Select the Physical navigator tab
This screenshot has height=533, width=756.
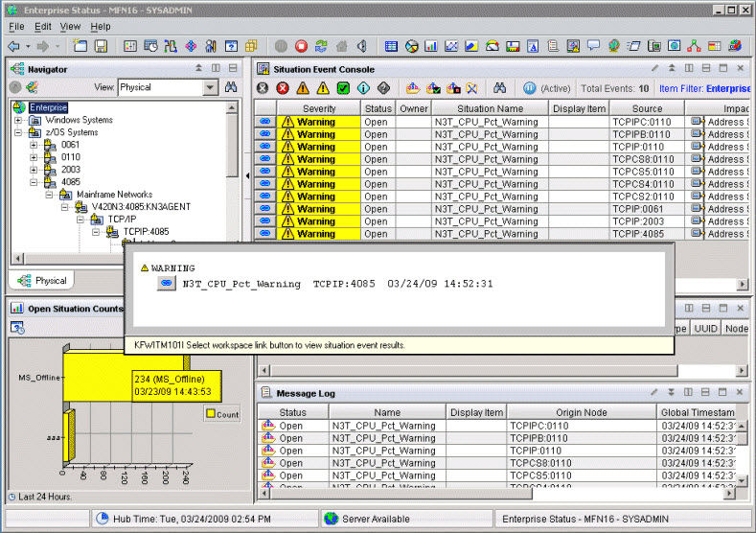42,281
